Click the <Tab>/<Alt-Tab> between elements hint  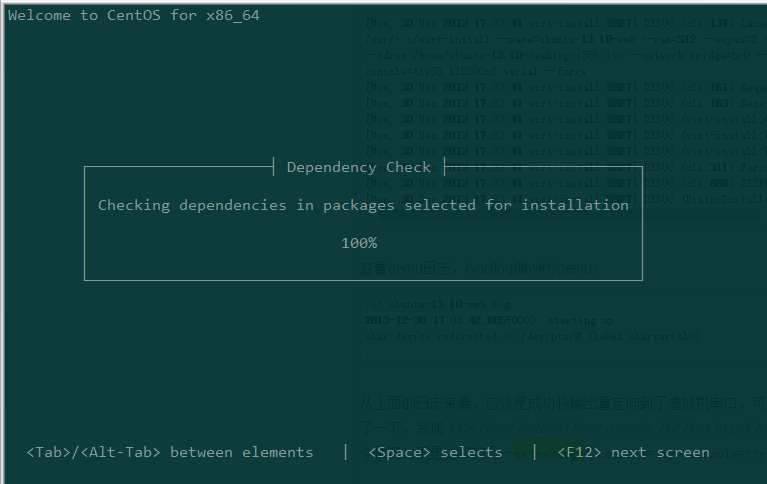170,452
